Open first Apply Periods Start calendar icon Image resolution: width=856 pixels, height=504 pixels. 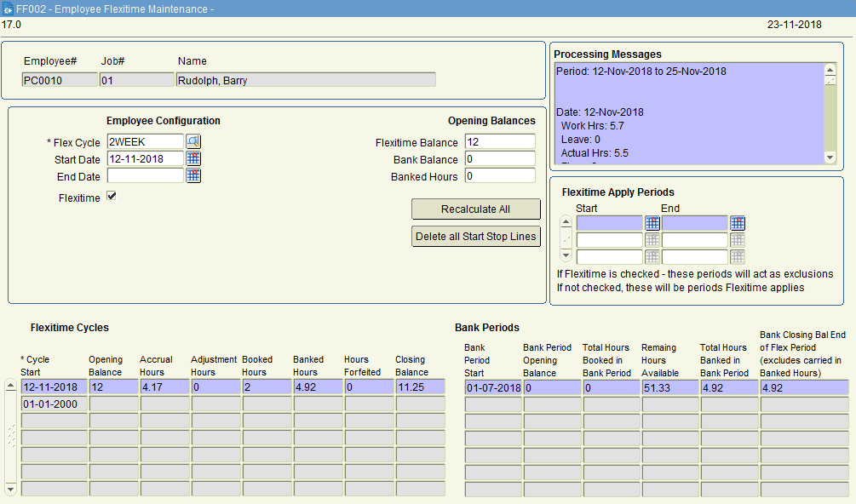coord(652,223)
